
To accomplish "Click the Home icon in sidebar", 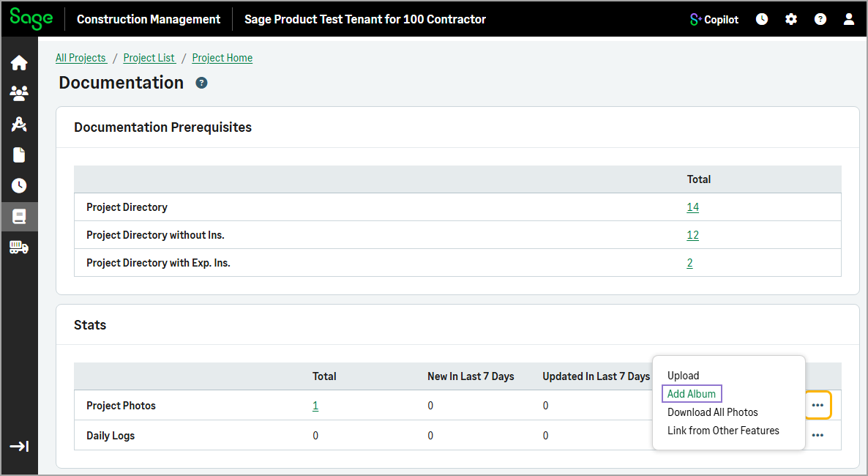I will coord(19,64).
